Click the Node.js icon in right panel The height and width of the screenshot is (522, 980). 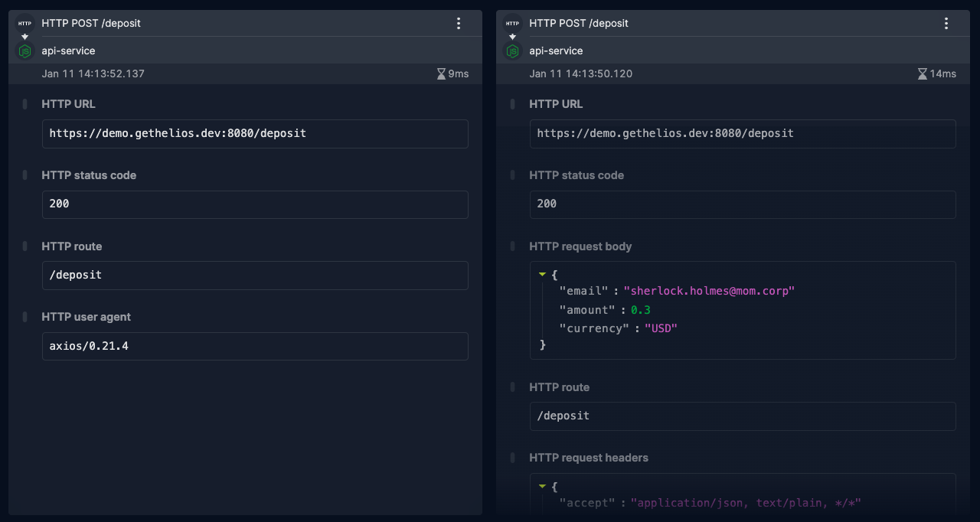512,51
